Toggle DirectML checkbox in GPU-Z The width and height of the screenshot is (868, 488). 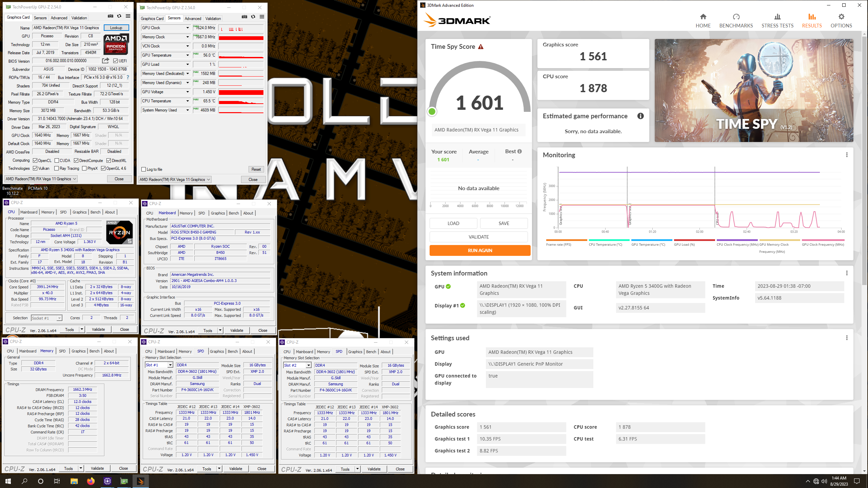[x=109, y=161]
